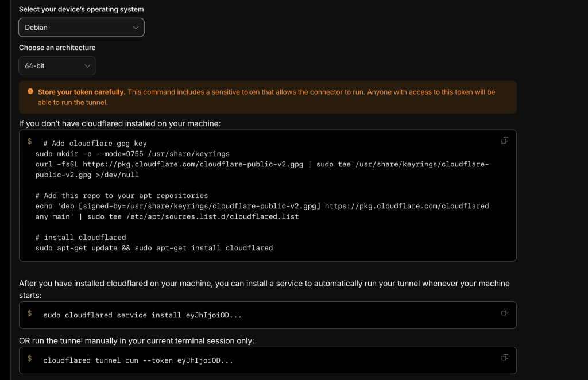Viewport: 588px width, 380px height.
Task: Open the 64-bit architecture dropdown
Action: [x=57, y=65]
